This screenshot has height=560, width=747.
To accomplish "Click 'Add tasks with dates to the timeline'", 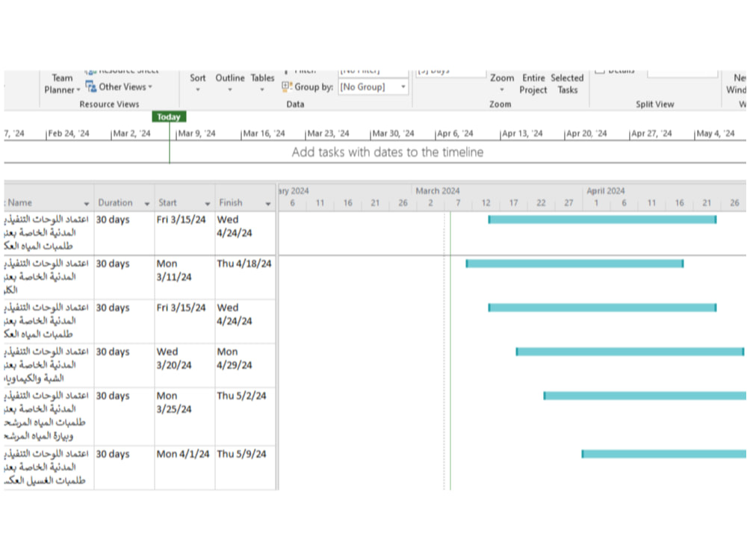I will tap(387, 152).
